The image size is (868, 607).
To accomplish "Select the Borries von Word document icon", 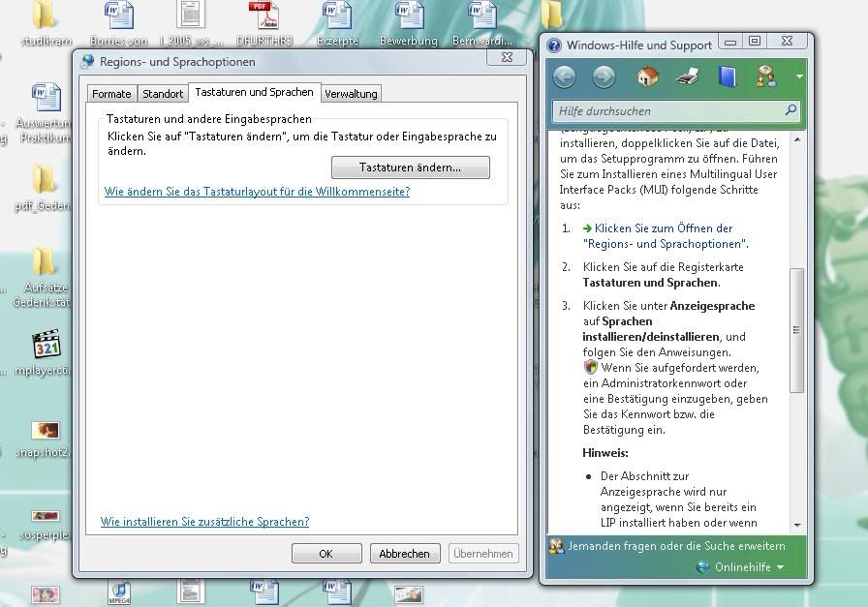I will coord(118,23).
